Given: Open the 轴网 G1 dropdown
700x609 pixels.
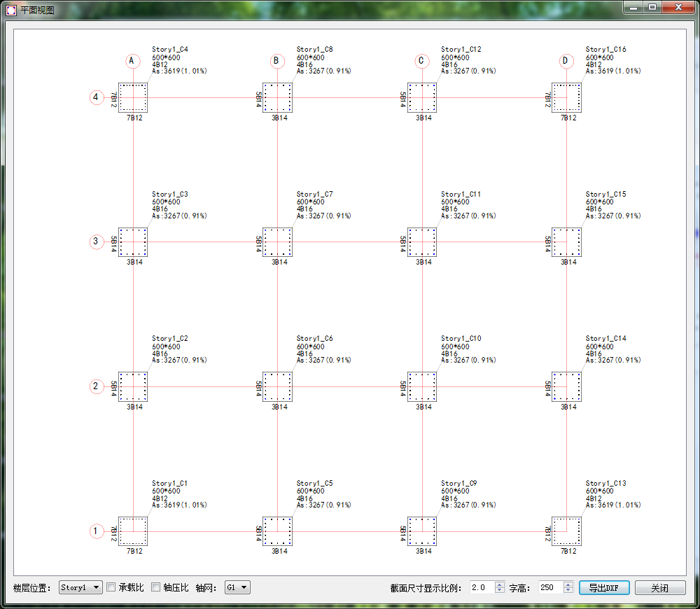Looking at the screenshot, I should tap(237, 588).
